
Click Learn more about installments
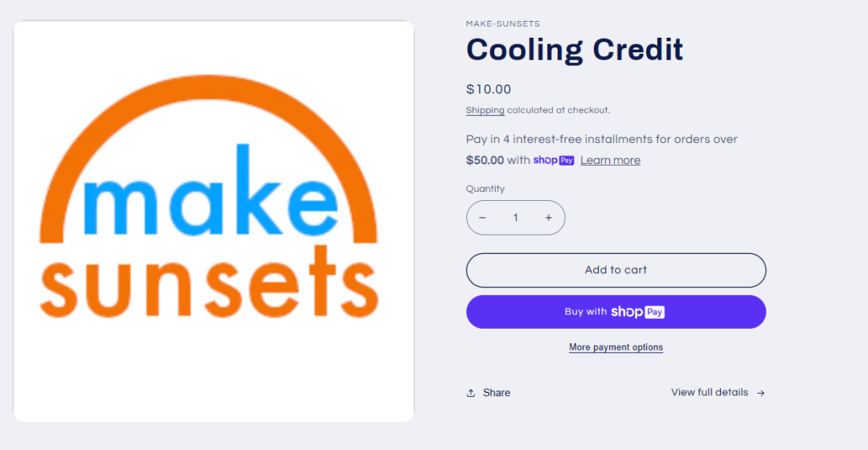pos(610,161)
